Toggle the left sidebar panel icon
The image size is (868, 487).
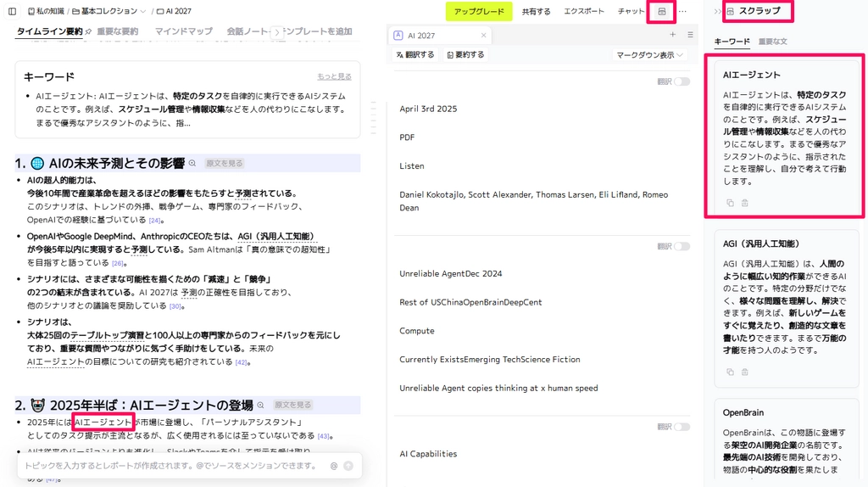[12, 11]
